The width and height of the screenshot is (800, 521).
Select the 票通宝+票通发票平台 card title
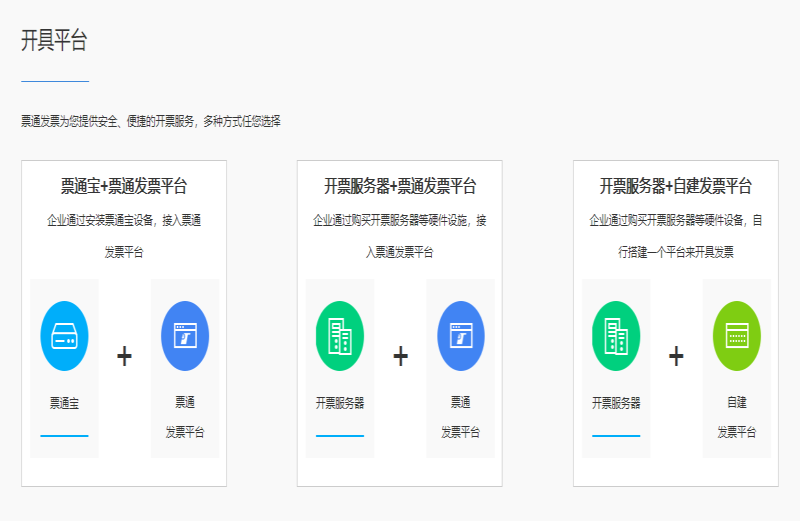(124, 186)
